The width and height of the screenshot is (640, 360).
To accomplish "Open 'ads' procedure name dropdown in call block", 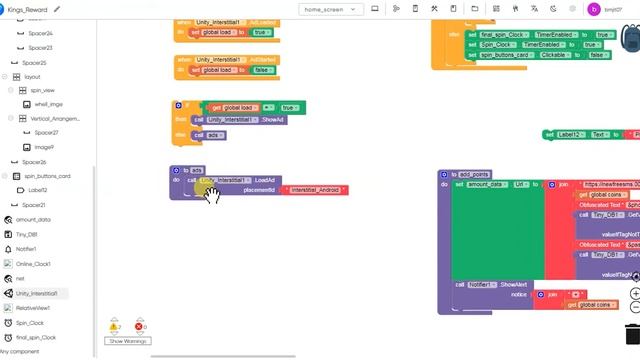I will [216, 135].
